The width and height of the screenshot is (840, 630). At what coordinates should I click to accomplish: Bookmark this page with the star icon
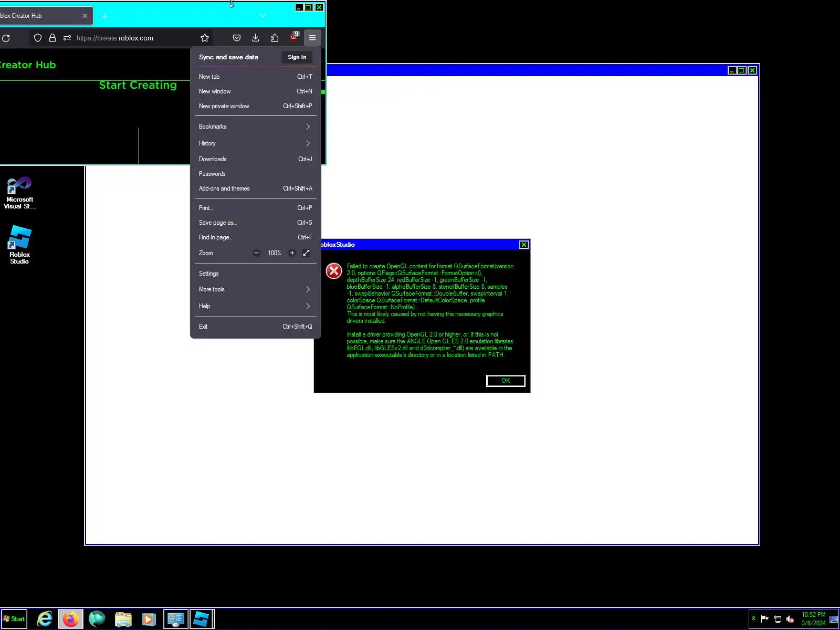click(x=205, y=38)
